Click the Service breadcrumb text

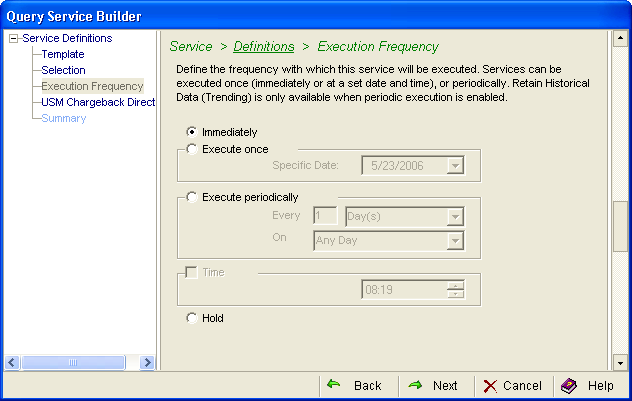tap(191, 46)
